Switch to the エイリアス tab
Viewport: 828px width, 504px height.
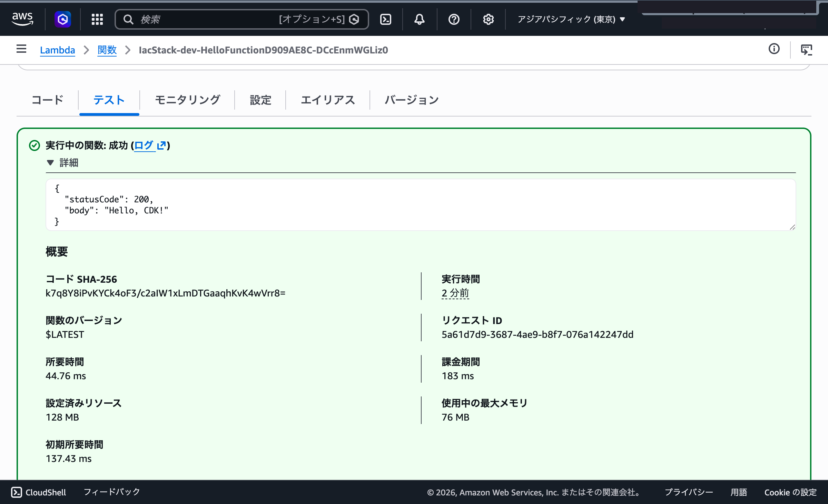(x=328, y=100)
